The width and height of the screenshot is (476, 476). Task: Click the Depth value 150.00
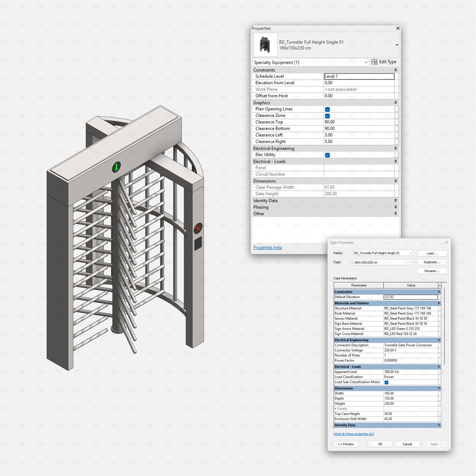[x=410, y=398]
